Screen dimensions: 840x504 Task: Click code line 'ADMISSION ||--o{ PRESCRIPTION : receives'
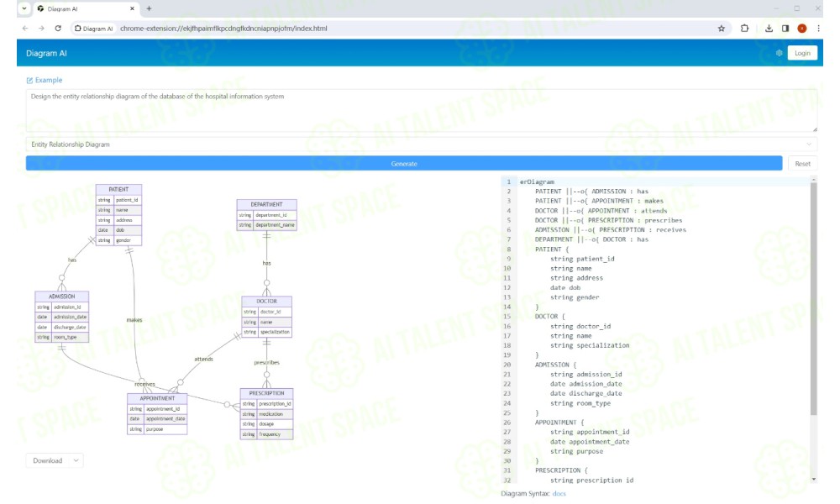pos(610,230)
